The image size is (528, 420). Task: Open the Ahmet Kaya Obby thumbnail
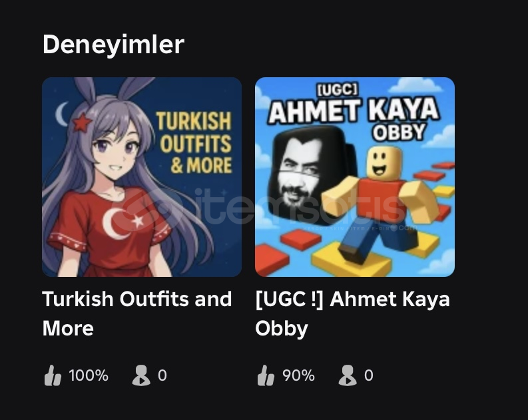coord(355,177)
